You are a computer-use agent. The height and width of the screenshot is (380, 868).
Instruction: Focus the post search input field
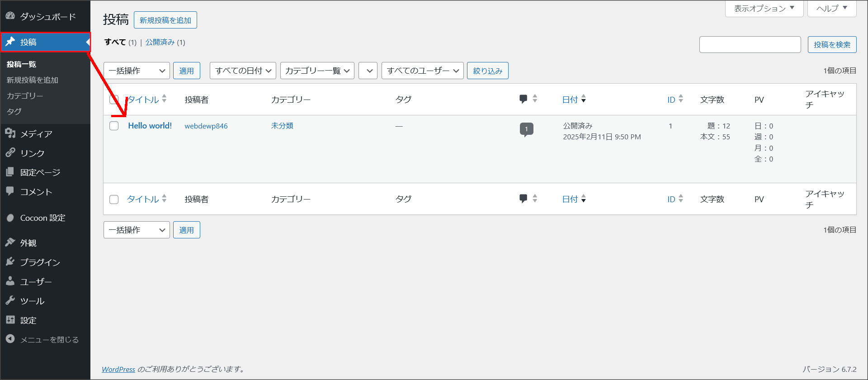(x=750, y=44)
